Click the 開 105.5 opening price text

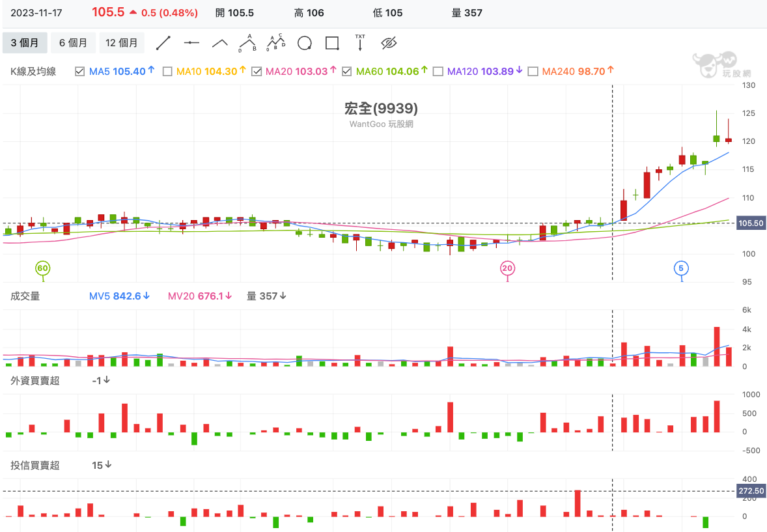pyautogui.click(x=235, y=13)
